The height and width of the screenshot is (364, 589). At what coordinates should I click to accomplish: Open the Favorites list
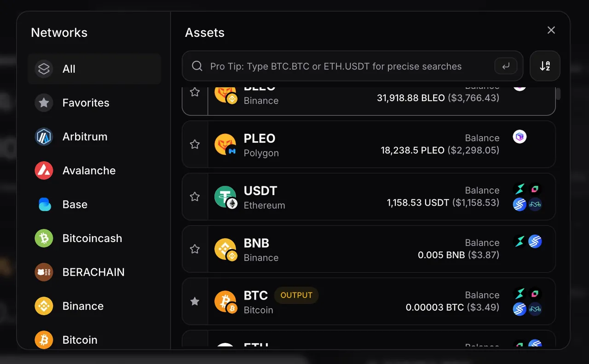coord(94,103)
